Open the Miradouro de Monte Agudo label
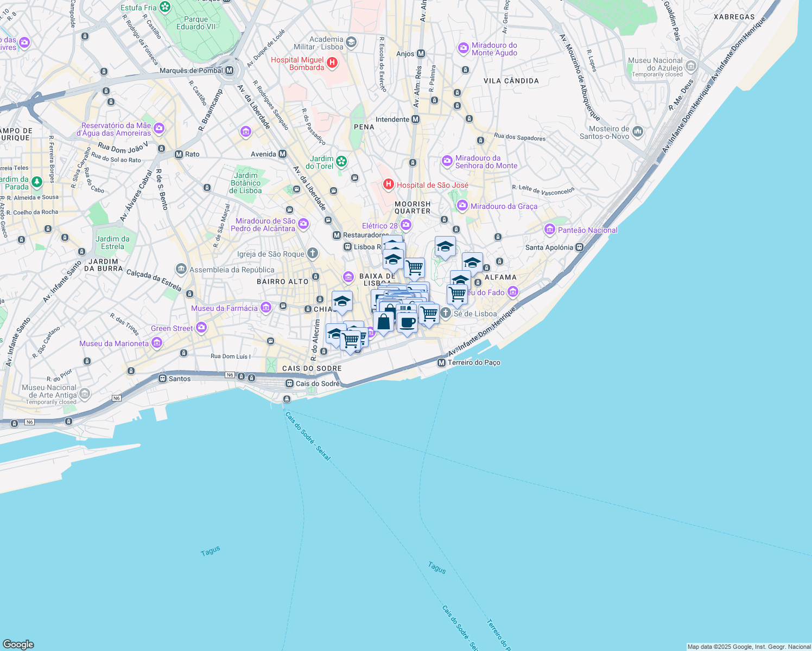 (x=494, y=49)
